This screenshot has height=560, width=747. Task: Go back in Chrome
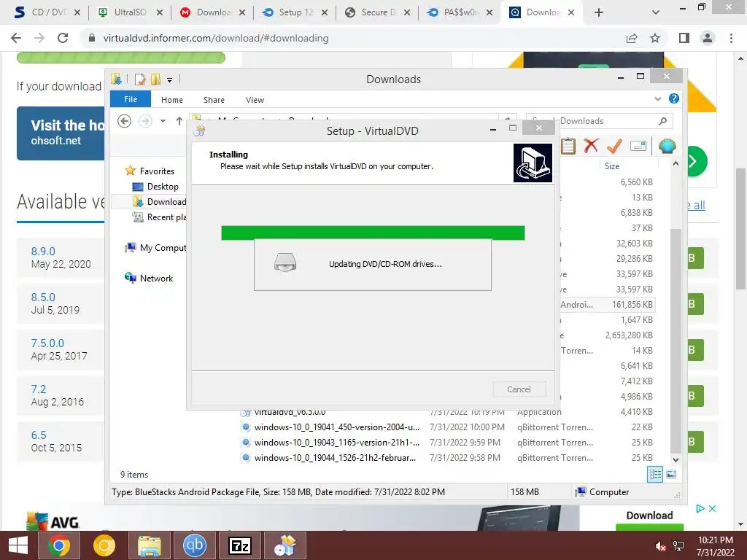coord(16,38)
